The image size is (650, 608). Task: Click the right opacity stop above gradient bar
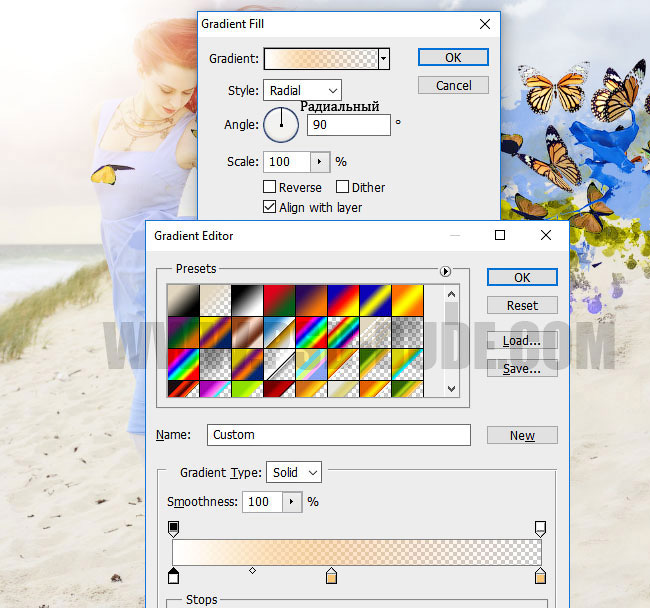coord(540,527)
